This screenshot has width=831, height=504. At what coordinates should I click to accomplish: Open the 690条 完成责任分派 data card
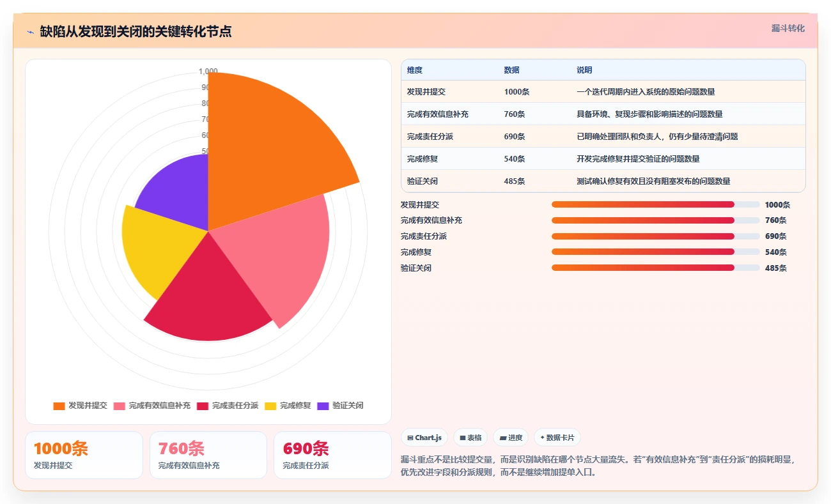[332, 455]
